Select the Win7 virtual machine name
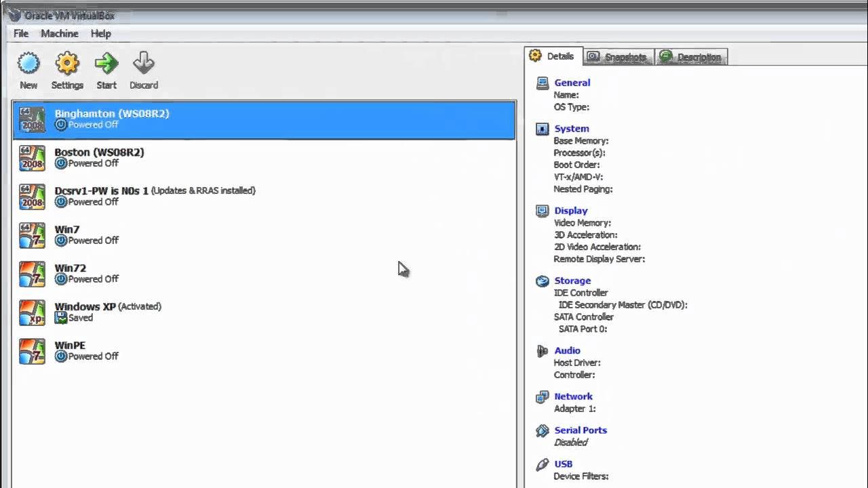 pos(67,230)
